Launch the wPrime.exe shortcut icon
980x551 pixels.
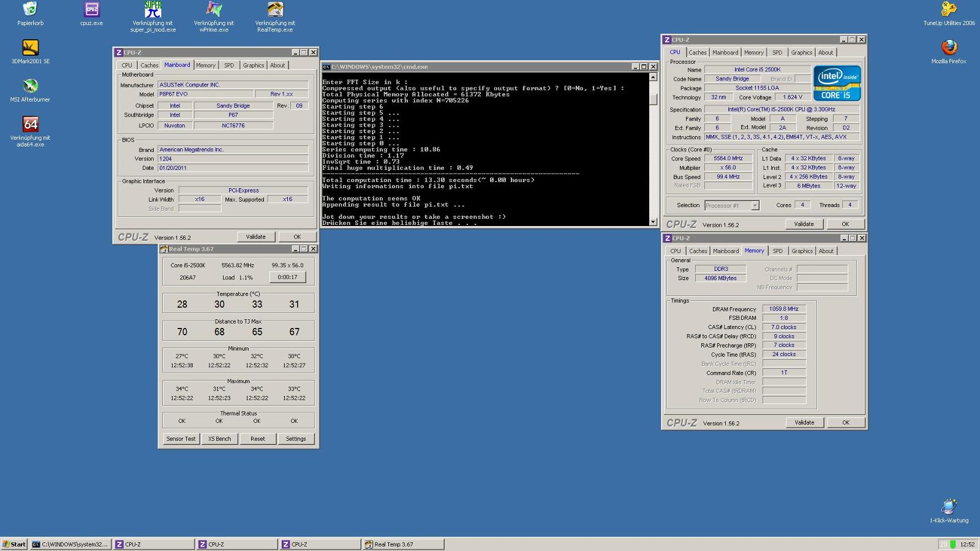[214, 9]
